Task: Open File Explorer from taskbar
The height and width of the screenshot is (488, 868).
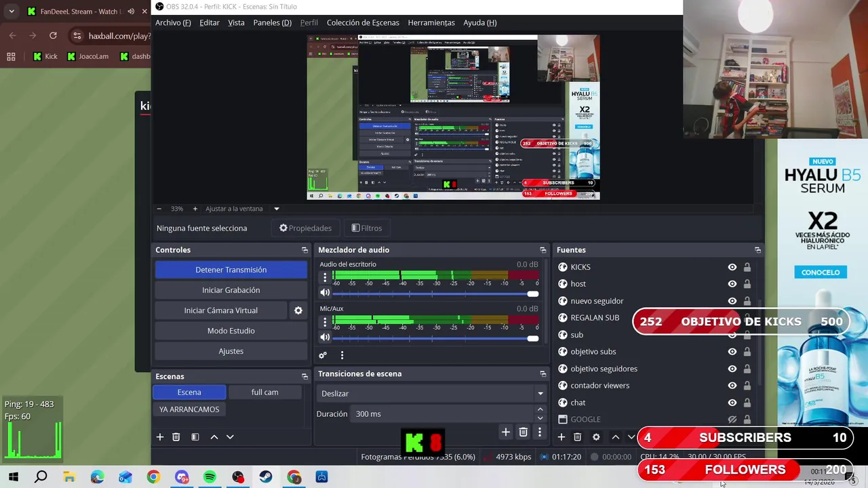Action: click(x=69, y=477)
